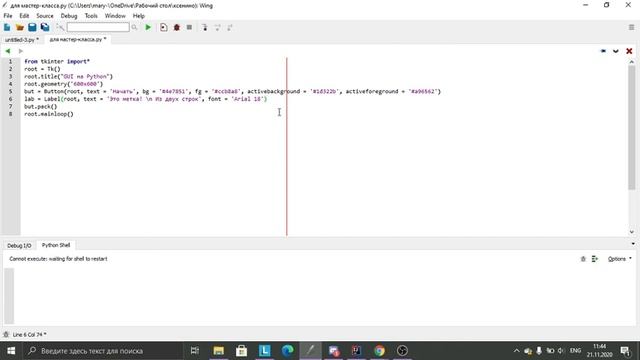Image resolution: width=640 pixels, height=360 pixels.
Task: Open Microsoft Store from taskbar
Action: 241,351
